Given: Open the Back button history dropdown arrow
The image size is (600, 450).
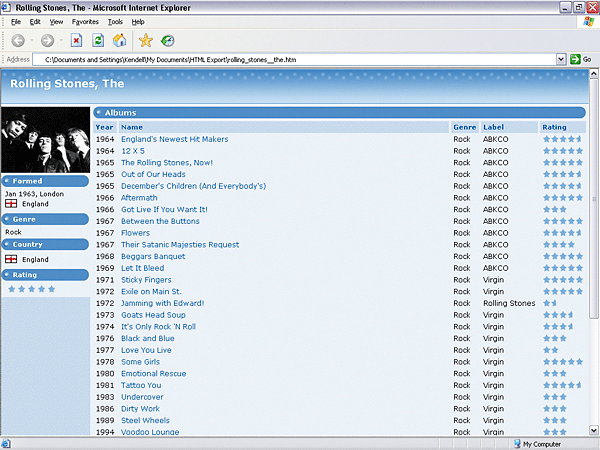Looking at the screenshot, I should pyautogui.click(x=32, y=40).
